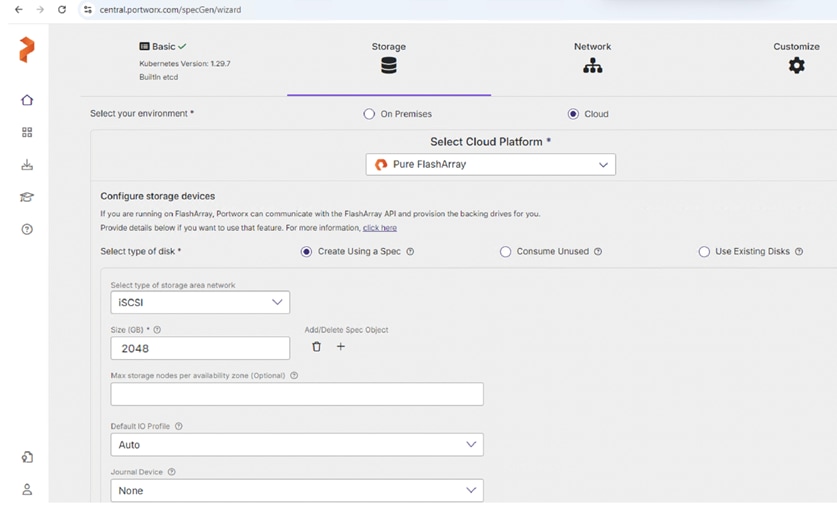Open the 'click here' more information link

point(380,228)
